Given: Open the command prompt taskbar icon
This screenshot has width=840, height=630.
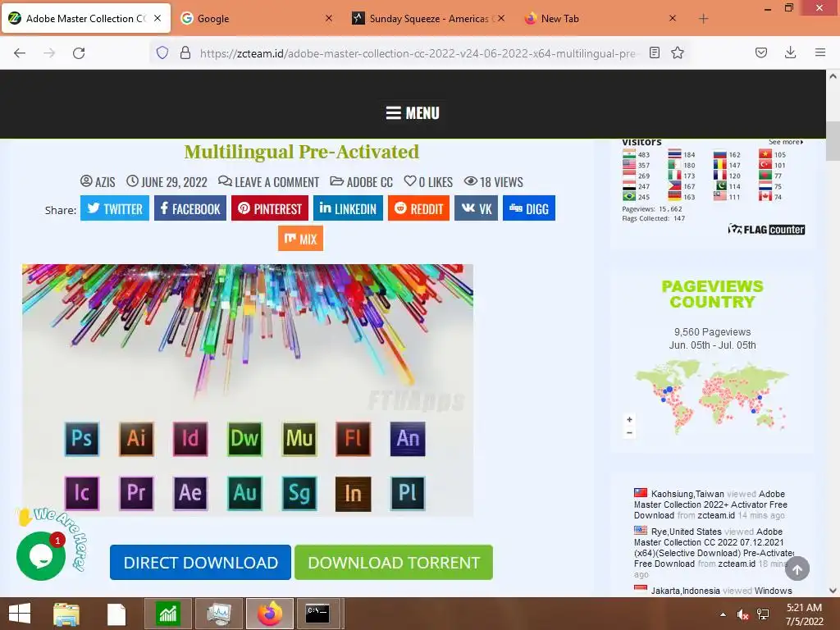Looking at the screenshot, I should point(317,614).
